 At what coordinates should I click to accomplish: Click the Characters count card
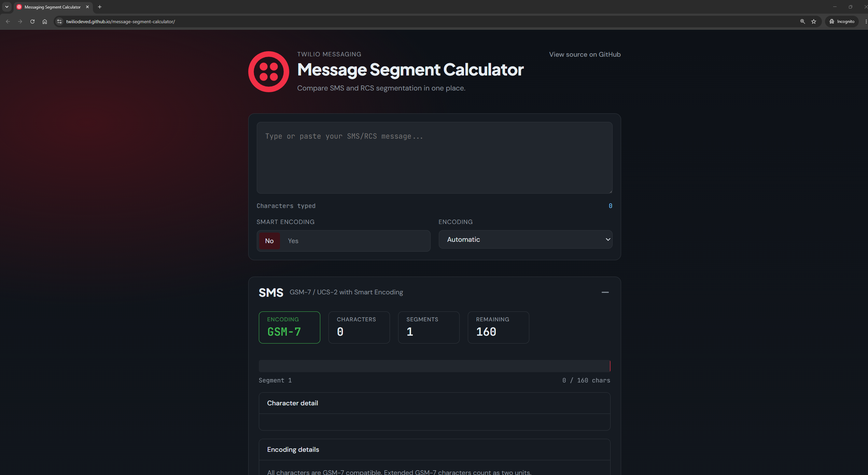click(x=359, y=327)
